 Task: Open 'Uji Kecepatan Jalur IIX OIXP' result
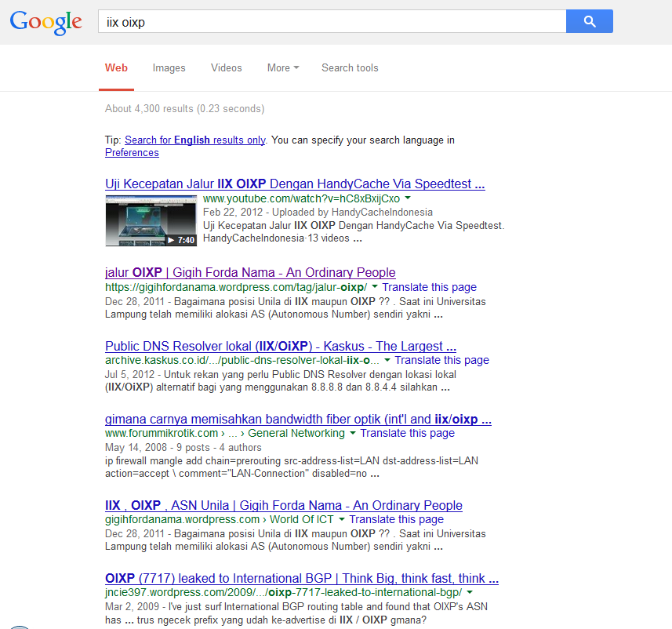click(x=295, y=184)
